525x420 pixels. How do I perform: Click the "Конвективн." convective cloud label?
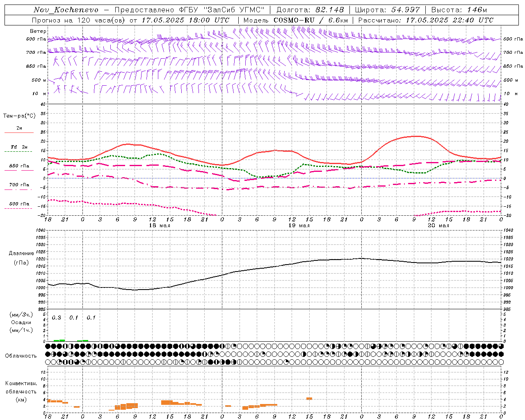(21, 383)
